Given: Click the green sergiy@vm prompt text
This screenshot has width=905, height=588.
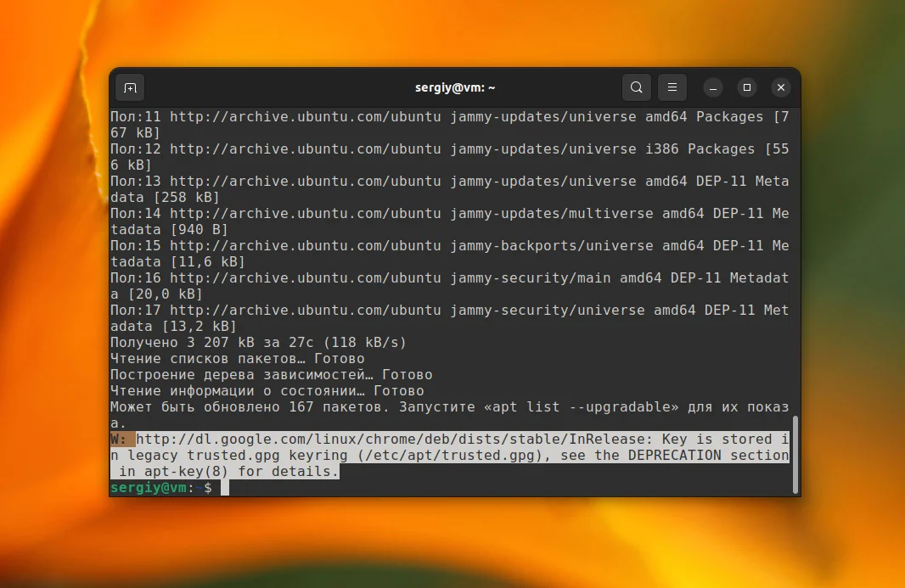Looking at the screenshot, I should (149, 487).
